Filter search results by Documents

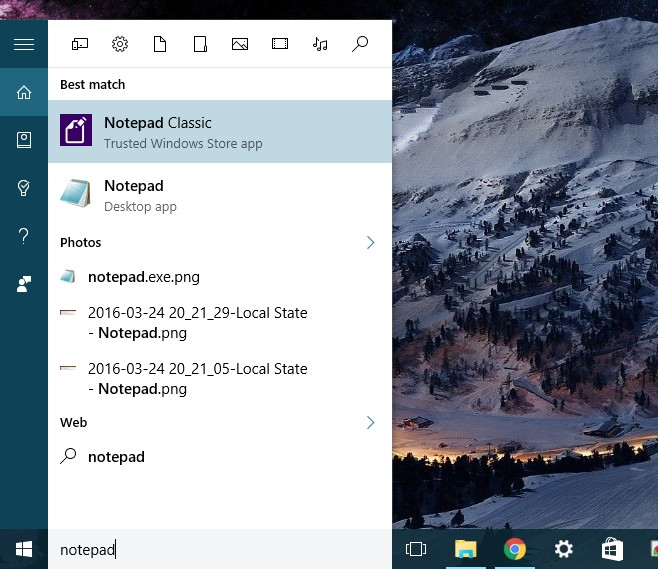pos(160,44)
